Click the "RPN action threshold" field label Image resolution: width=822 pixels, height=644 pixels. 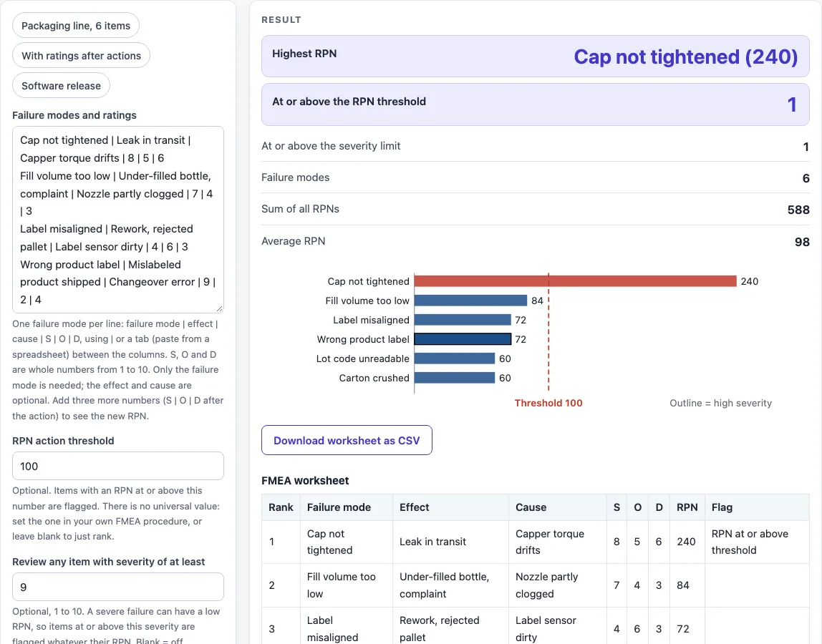[63, 441]
